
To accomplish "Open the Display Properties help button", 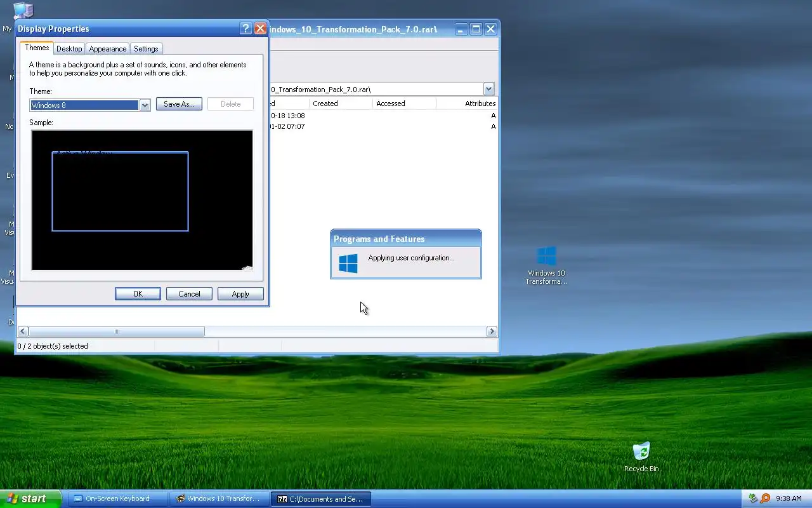I will click(246, 29).
